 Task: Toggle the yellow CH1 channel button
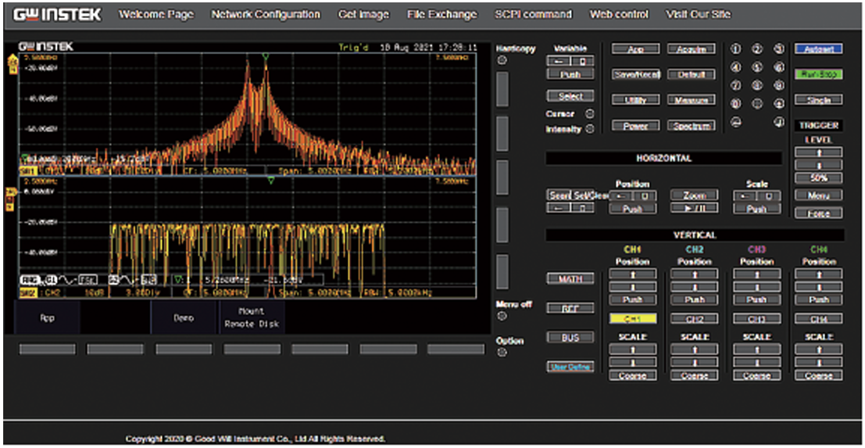634,318
